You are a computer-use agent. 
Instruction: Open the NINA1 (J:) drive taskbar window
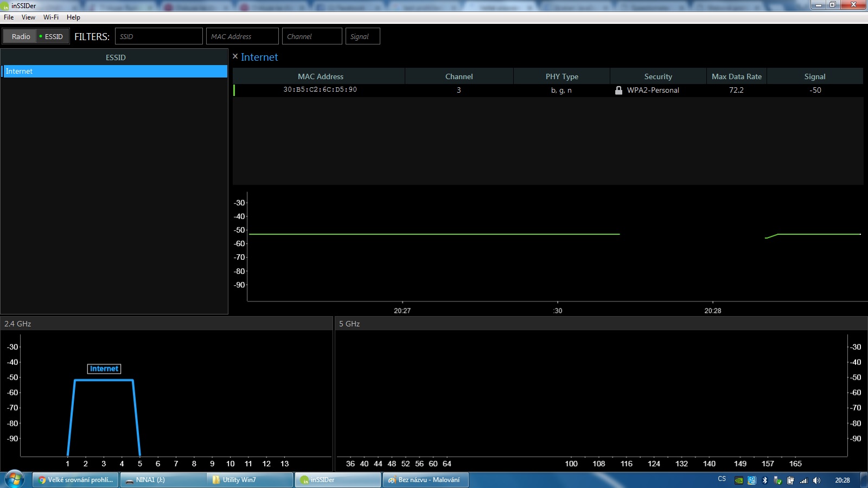click(x=163, y=480)
